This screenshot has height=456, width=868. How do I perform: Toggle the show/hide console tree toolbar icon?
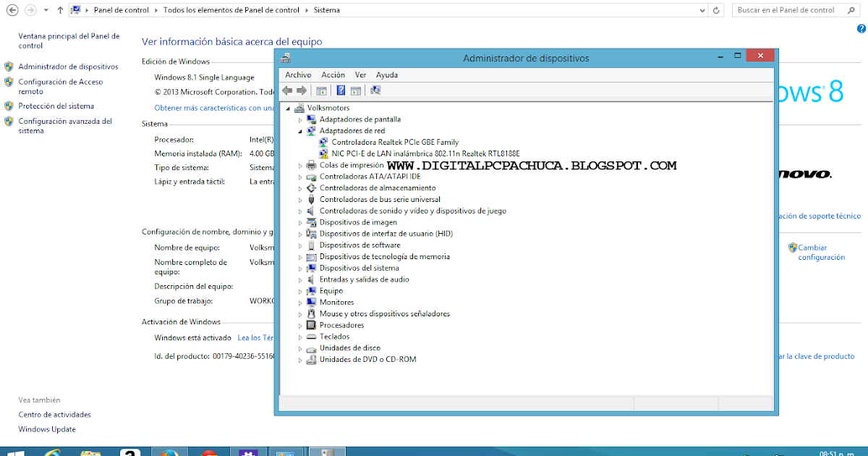pyautogui.click(x=321, y=90)
